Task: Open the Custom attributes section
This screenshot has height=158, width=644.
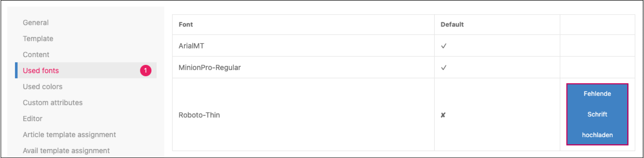Action: (53, 102)
